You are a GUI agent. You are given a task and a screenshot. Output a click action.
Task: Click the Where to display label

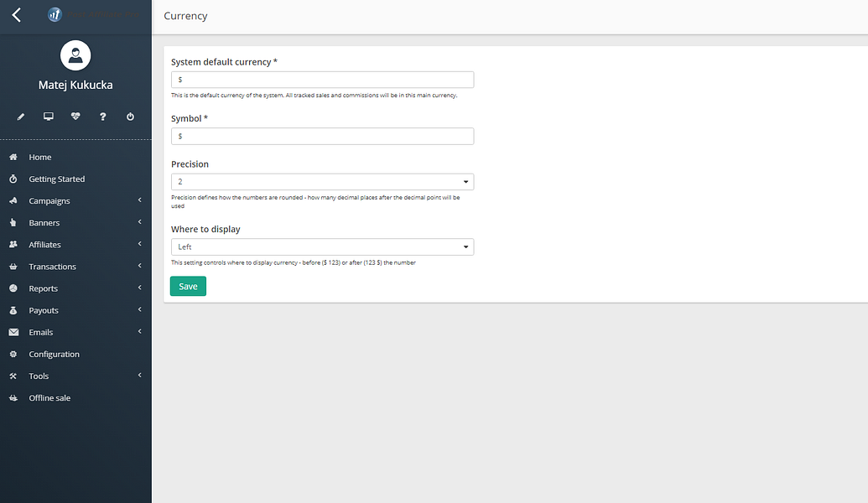tap(205, 229)
